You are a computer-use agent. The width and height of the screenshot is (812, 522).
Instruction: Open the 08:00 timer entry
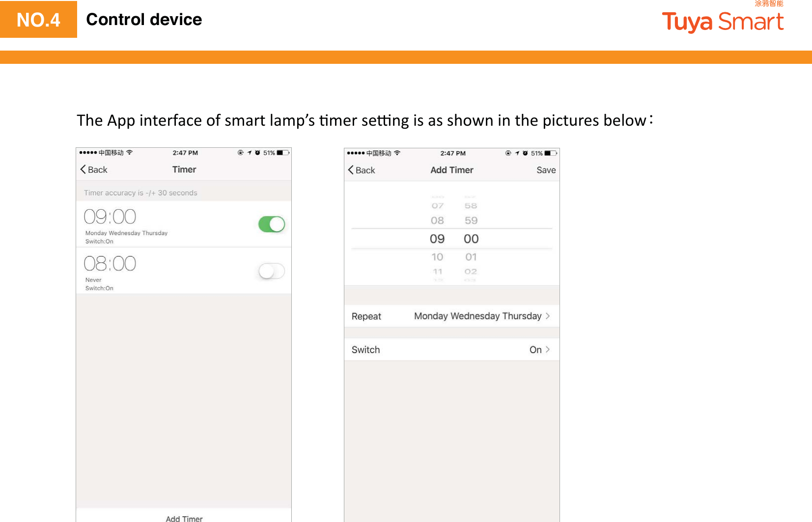pyautogui.click(x=184, y=271)
